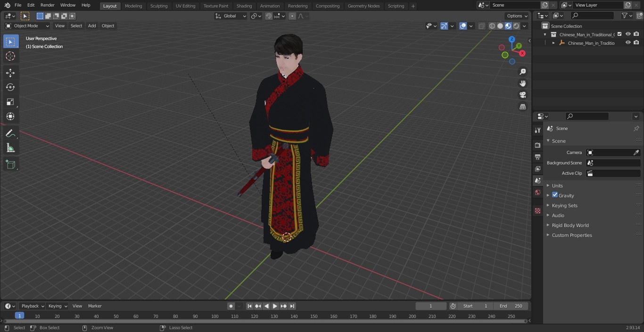644x332 pixels.
Task: Open the File menu
Action: (18, 5)
